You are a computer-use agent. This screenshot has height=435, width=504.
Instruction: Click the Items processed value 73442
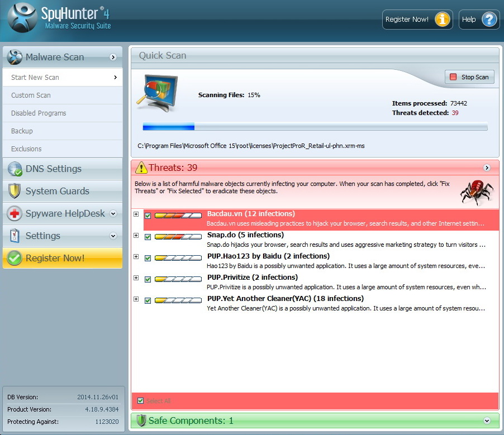tap(459, 103)
